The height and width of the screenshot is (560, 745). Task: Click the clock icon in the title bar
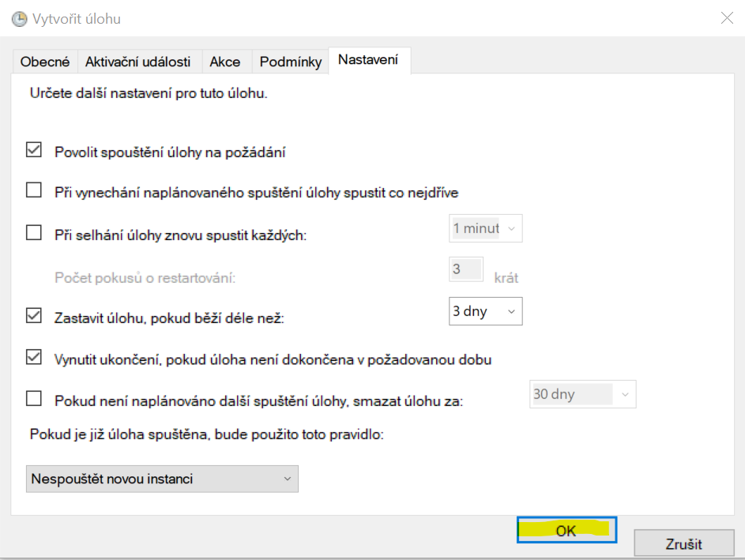[x=19, y=19]
